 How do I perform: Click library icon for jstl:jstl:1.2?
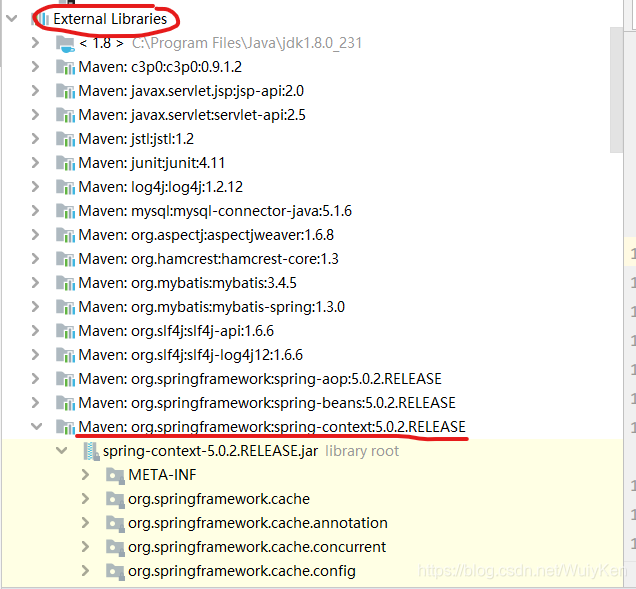65,139
